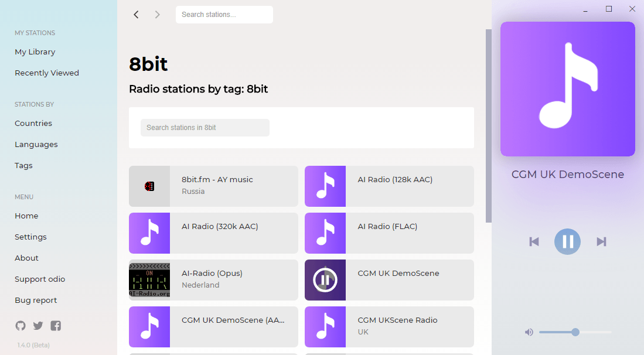Screen dimensions: 644x355
Task: Skip to previous station
Action: (x=534, y=242)
